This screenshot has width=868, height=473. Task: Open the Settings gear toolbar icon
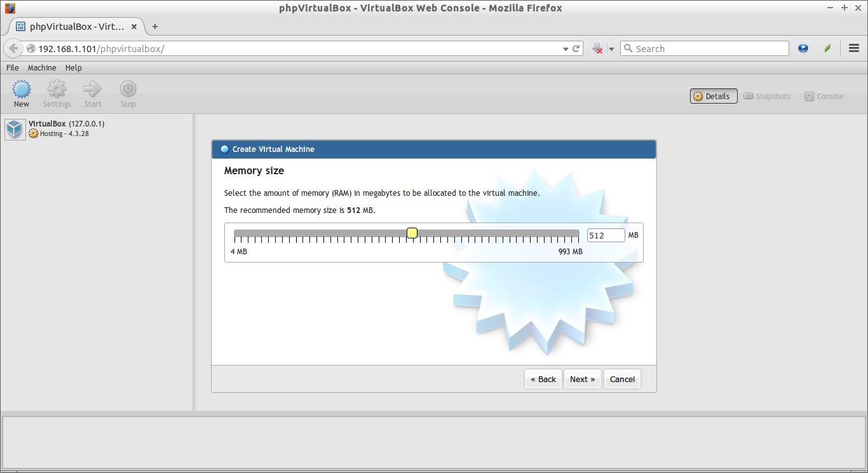57,89
